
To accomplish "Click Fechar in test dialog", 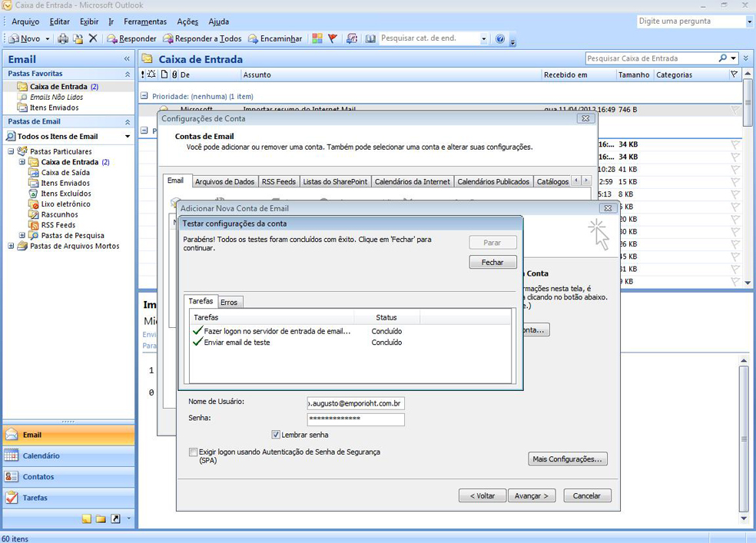I will click(x=492, y=262).
